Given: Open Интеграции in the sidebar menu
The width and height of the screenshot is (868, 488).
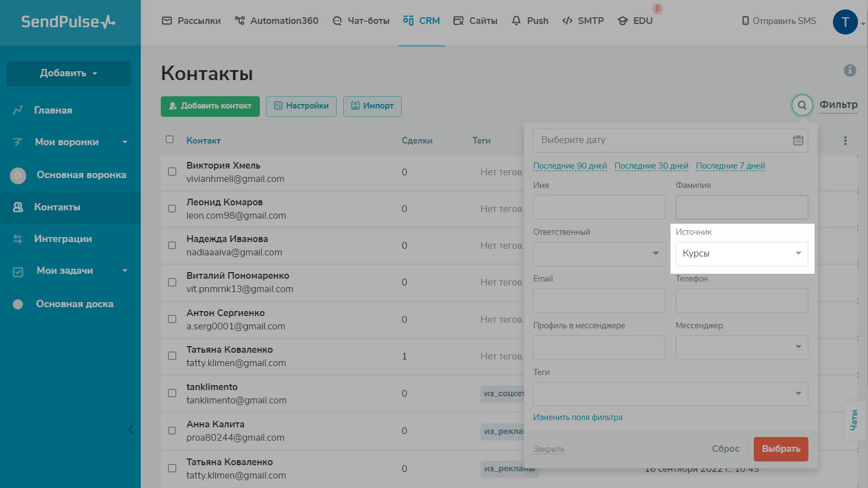Looking at the screenshot, I should (63, 239).
